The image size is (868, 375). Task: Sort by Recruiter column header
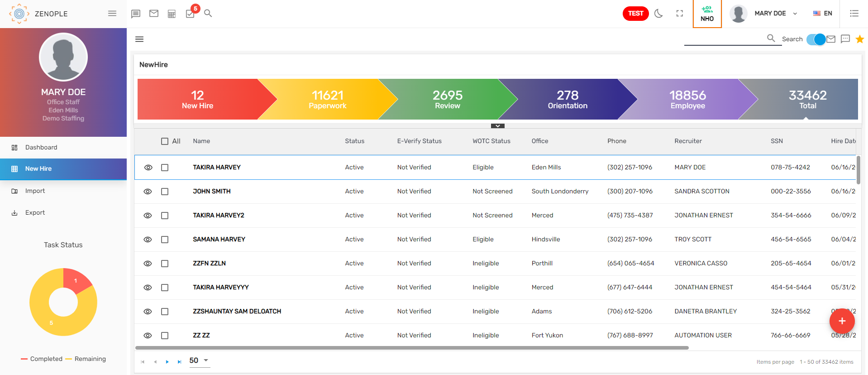click(x=688, y=141)
